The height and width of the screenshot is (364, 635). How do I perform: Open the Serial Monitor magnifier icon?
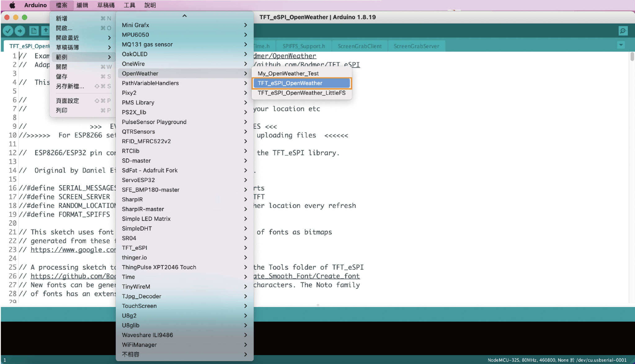tap(623, 31)
